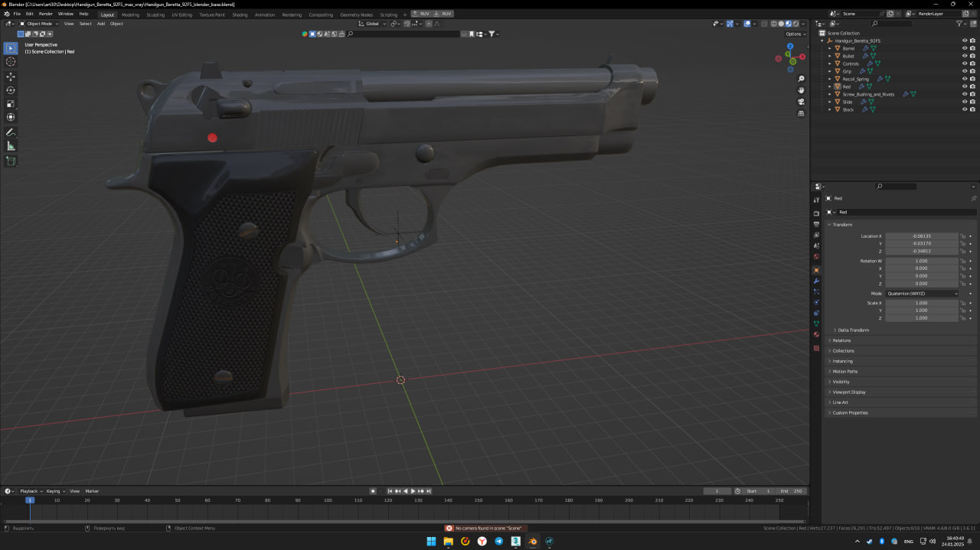This screenshot has height=550, width=980.
Task: Open the Object Mode dropdown
Action: pyautogui.click(x=38, y=24)
